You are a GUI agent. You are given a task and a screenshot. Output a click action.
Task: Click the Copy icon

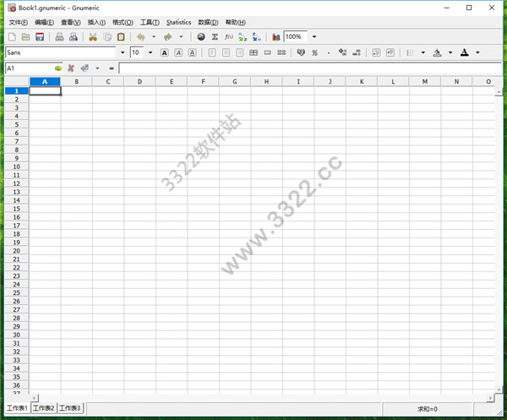coord(107,37)
